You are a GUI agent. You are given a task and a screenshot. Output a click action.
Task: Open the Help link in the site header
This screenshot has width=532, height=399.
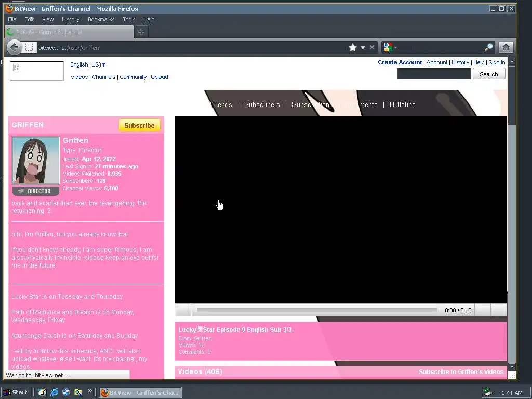click(478, 62)
